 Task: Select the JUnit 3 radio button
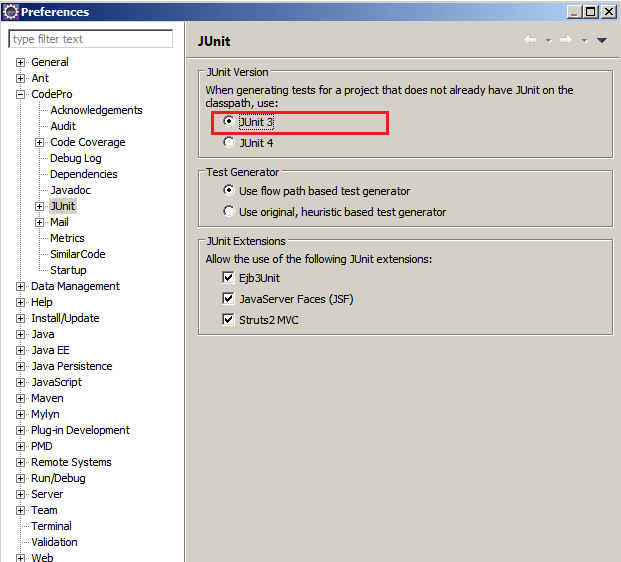(x=229, y=121)
